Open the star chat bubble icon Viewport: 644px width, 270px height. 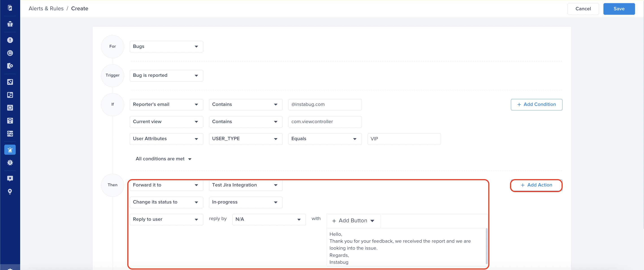coord(10,178)
